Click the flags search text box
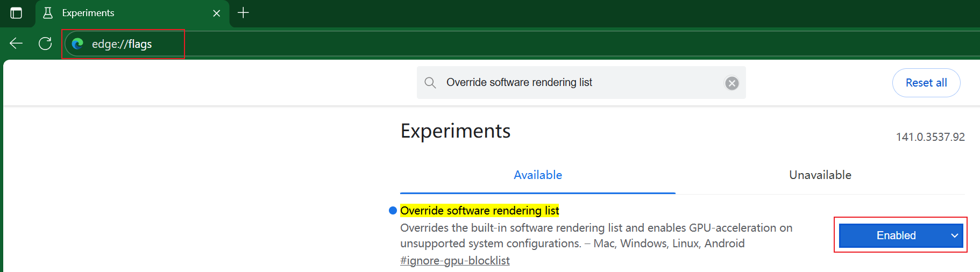The height and width of the screenshot is (272, 980). [581, 82]
